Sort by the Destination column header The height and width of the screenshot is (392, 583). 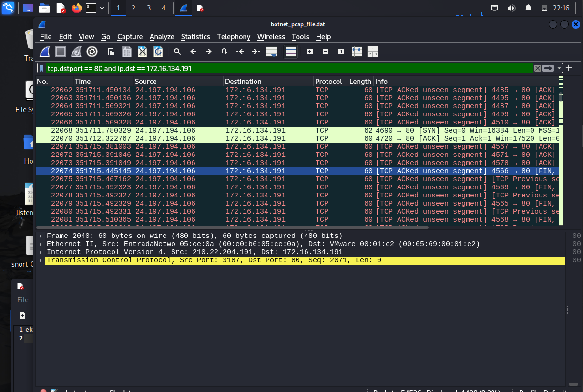[x=268, y=82]
